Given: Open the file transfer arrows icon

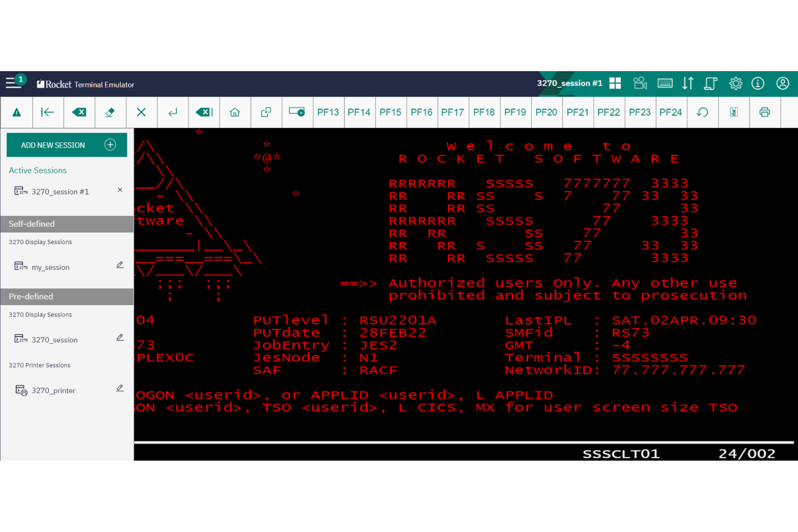Looking at the screenshot, I should 688,83.
